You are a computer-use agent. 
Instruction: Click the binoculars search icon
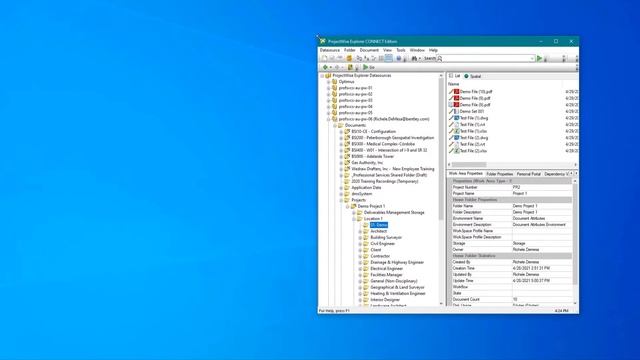click(x=414, y=58)
